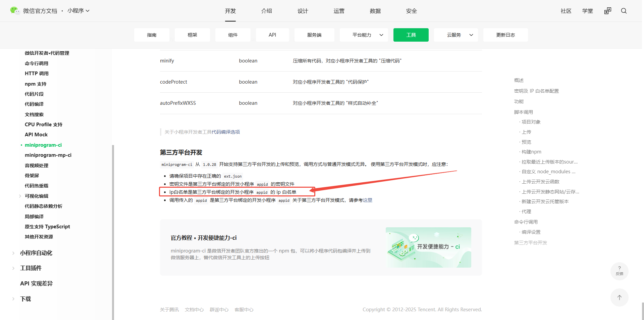Jump to 密钥及 IP 白名单配置 outline entry
Image resolution: width=644 pixels, height=320 pixels.
point(536,91)
